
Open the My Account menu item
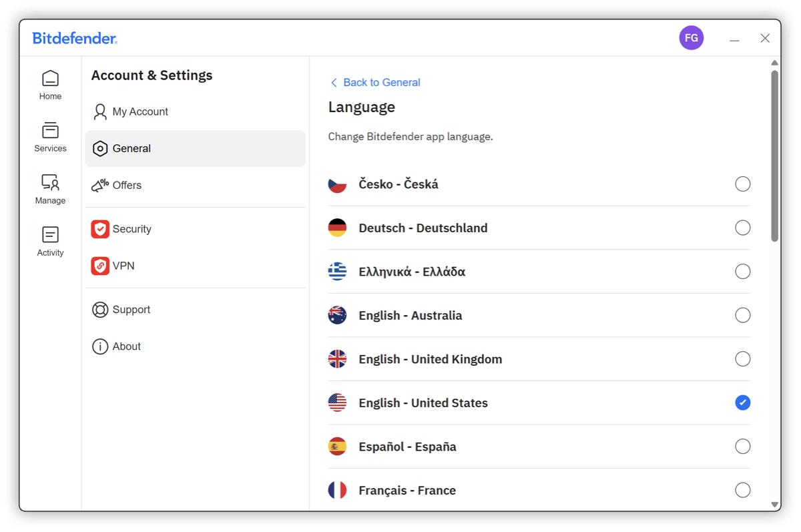(x=196, y=111)
